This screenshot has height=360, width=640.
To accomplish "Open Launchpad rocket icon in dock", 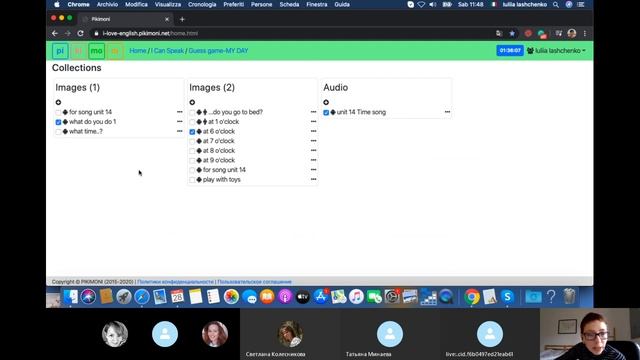I will [x=124, y=297].
